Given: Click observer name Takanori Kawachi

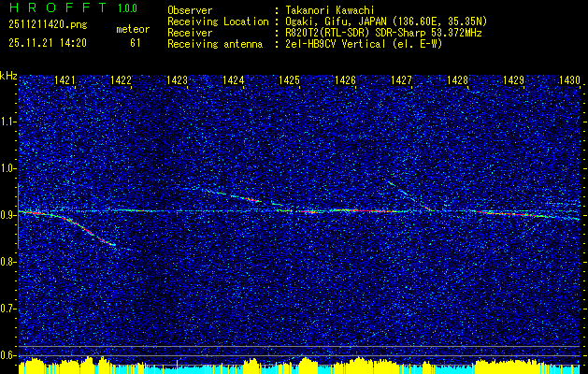Looking at the screenshot, I should pyautogui.click(x=328, y=10).
